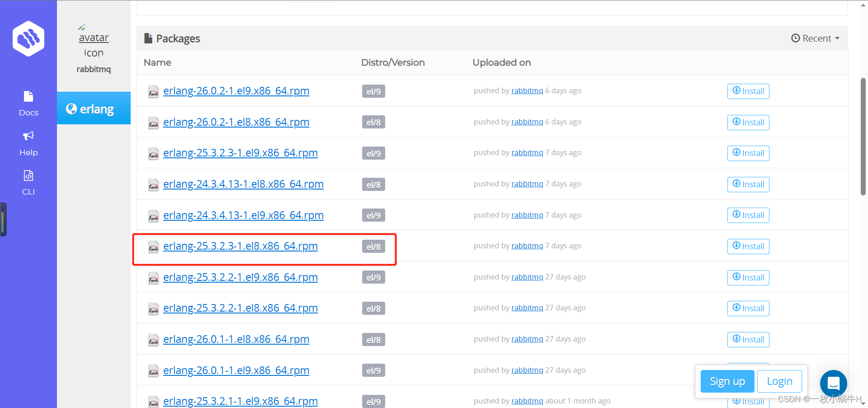
Task: Open rabbitmq uploader link on erlang-25.3.2.2-1.el8 row
Action: (x=527, y=308)
